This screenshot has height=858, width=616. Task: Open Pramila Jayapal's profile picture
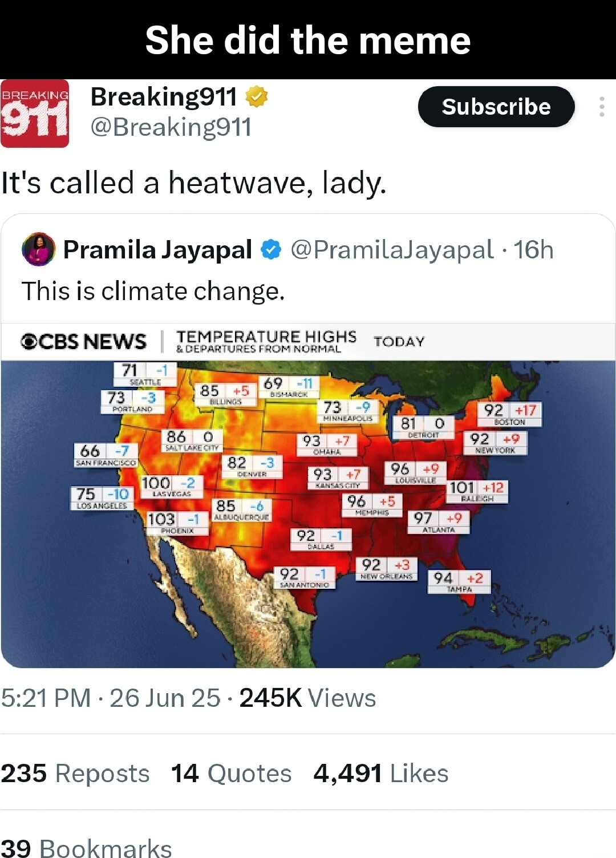pyautogui.click(x=38, y=250)
